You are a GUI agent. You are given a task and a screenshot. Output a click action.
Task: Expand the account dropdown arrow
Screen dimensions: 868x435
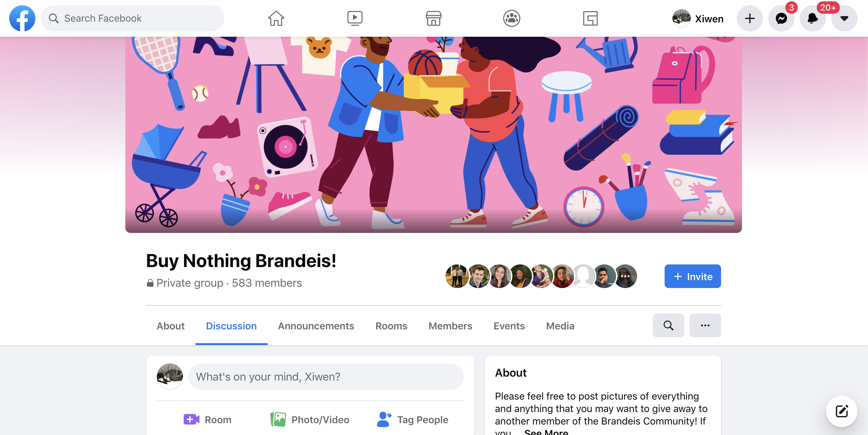pyautogui.click(x=844, y=18)
